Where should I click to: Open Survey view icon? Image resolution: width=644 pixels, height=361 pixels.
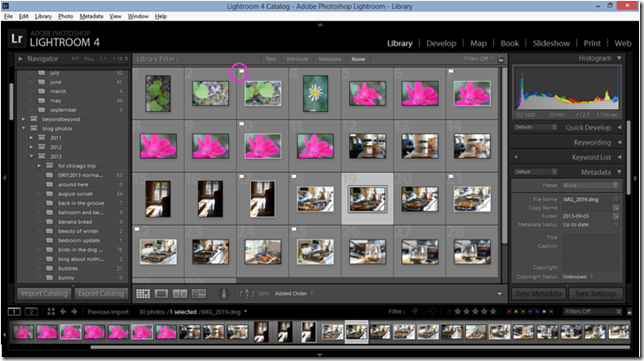[x=199, y=294]
